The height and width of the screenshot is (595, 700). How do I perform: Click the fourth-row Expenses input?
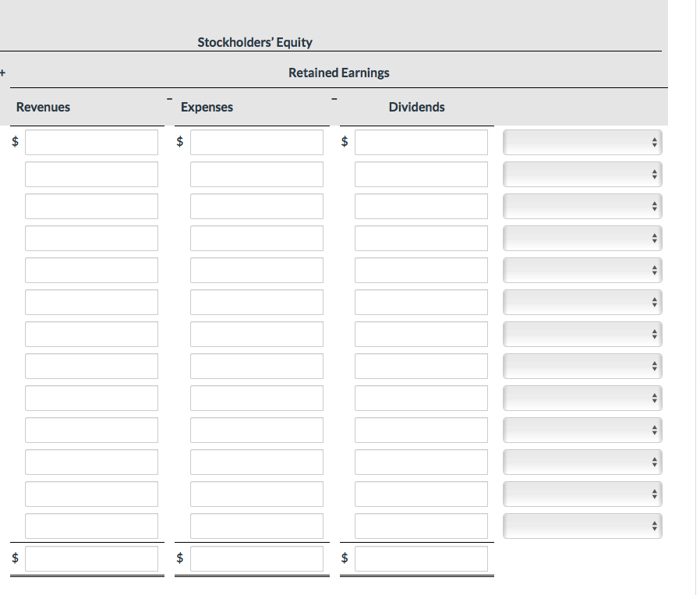pyautogui.click(x=256, y=238)
